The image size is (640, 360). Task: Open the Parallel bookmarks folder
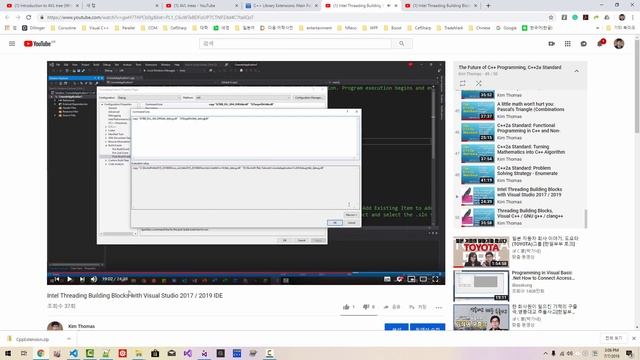(124, 28)
